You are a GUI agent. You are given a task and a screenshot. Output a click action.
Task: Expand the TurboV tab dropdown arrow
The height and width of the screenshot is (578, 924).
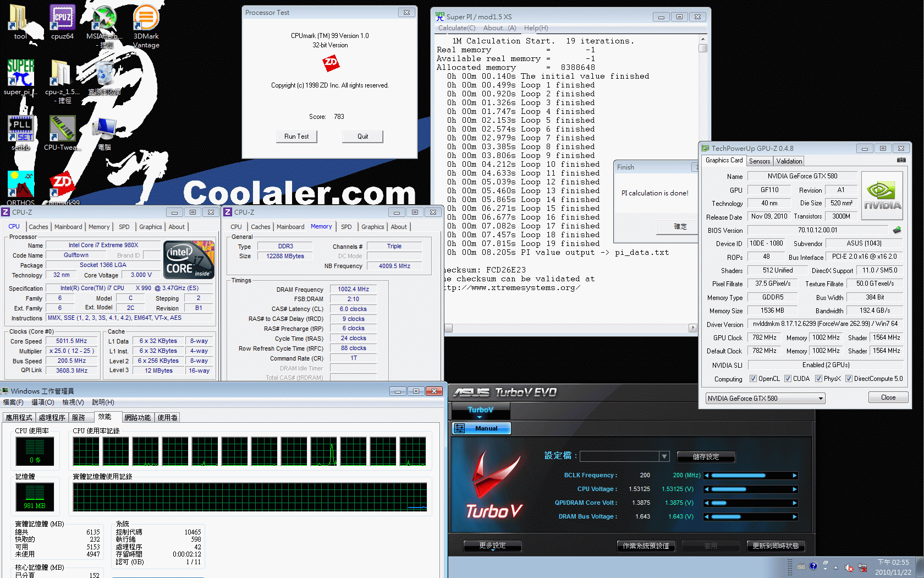[480, 417]
